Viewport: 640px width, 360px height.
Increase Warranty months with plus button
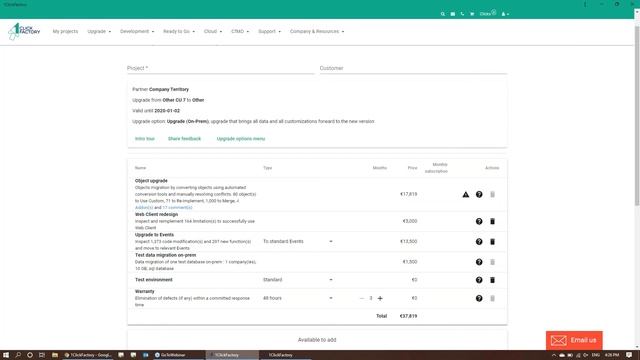[x=380, y=298]
